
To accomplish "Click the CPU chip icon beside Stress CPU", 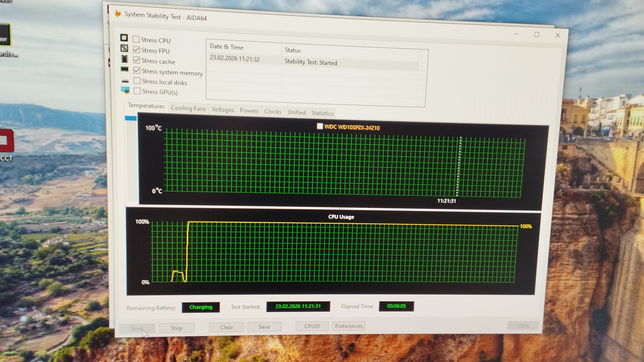I will pos(124,38).
